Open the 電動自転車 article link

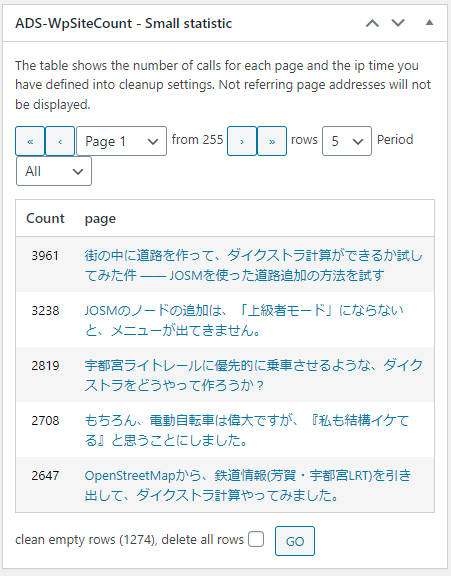[247, 430]
